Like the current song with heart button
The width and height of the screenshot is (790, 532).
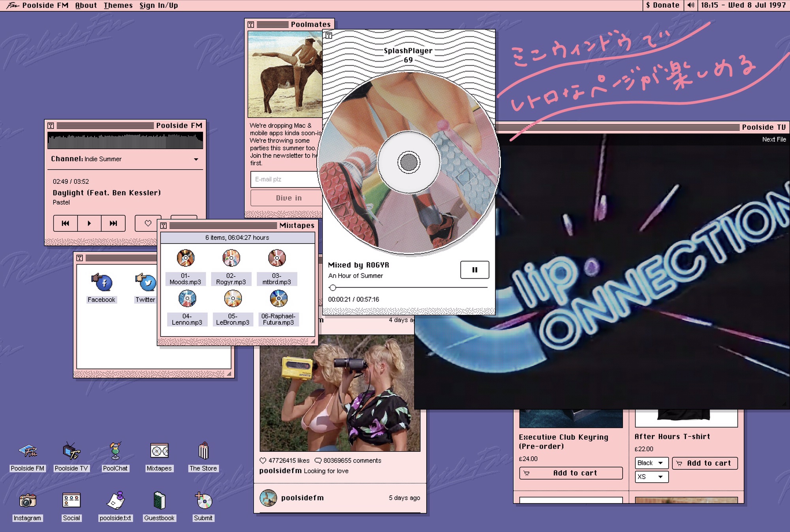point(147,223)
